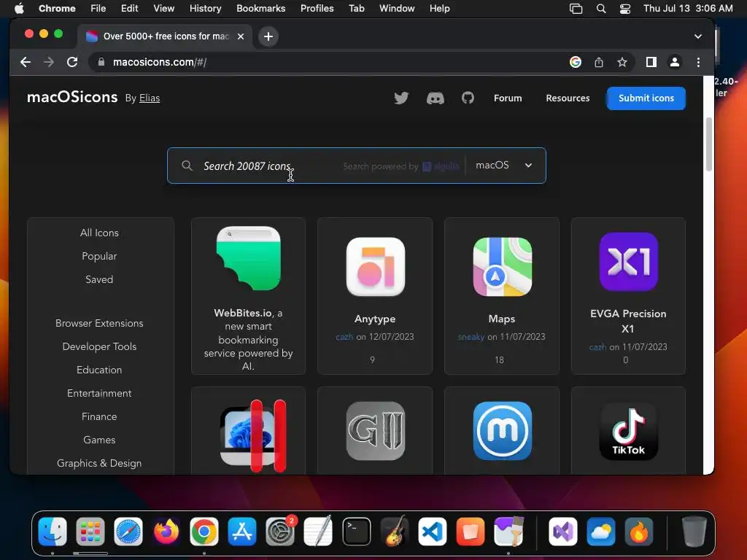The height and width of the screenshot is (560, 747).
Task: Open App Store from the Dock
Action: coord(242,531)
